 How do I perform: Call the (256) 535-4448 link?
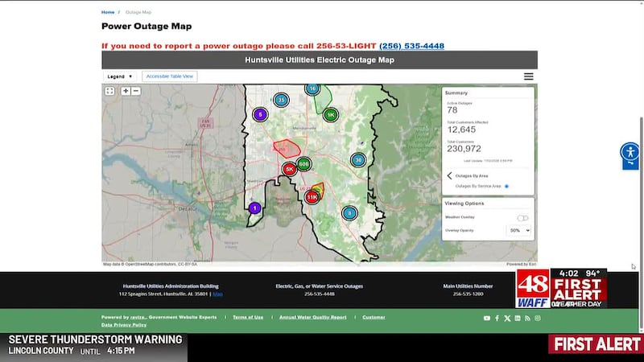click(x=411, y=46)
